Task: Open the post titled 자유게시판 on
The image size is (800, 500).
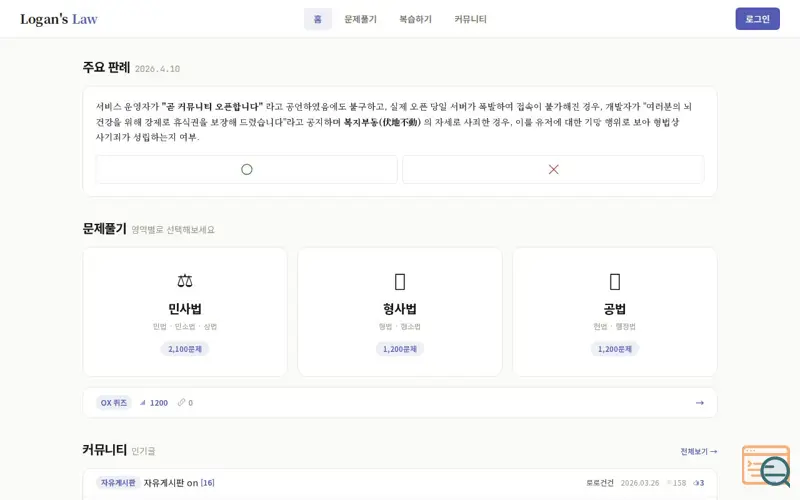Action: (171, 483)
